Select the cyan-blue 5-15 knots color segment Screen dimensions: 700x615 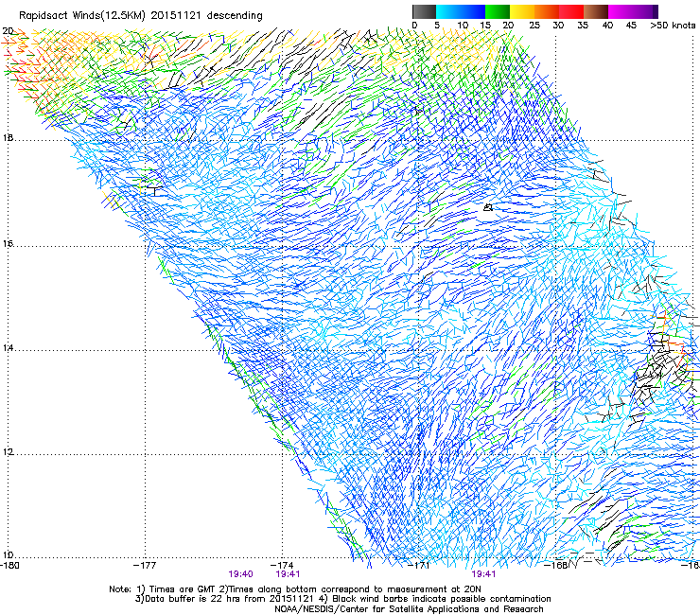(x=461, y=11)
